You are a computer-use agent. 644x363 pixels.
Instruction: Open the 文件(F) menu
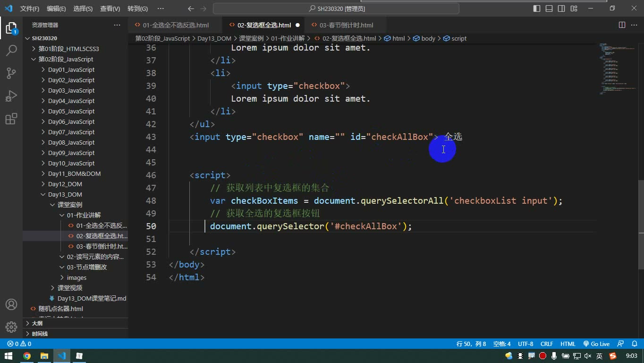tap(30, 9)
